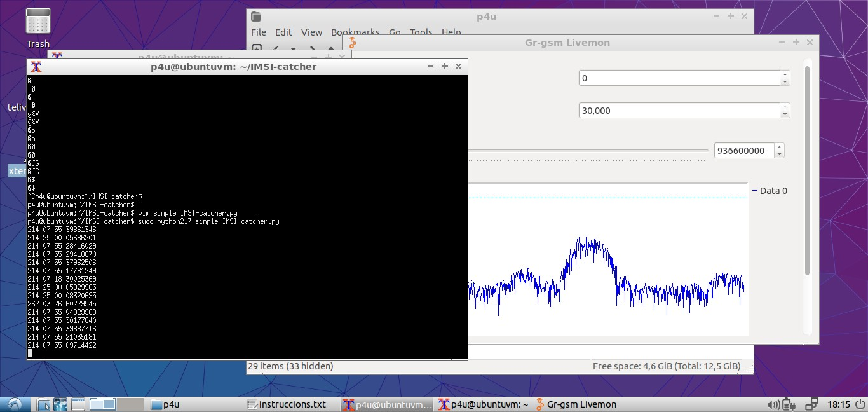This screenshot has width=868, height=412.
Task: Click IMSI line 214 07 18 30025369
Action: point(62,279)
